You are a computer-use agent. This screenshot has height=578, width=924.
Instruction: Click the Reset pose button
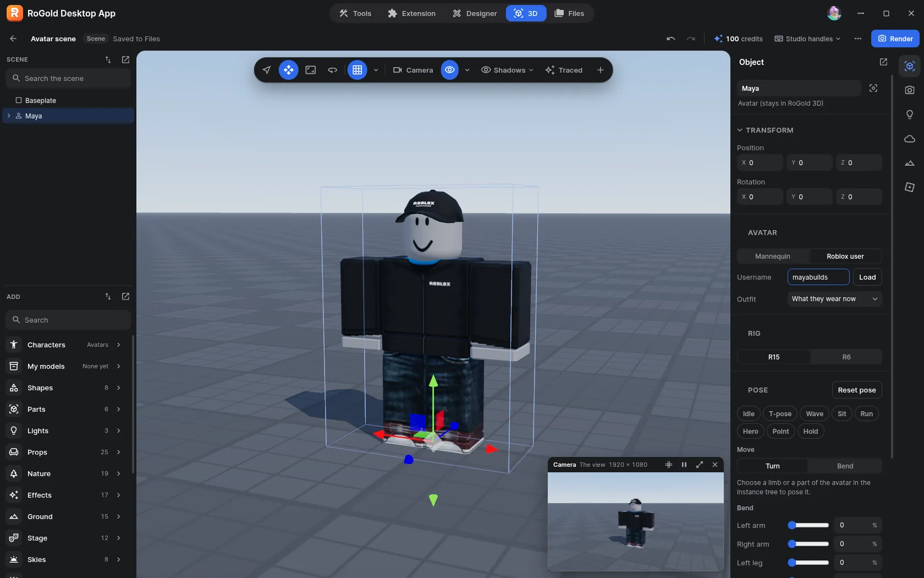(x=857, y=390)
